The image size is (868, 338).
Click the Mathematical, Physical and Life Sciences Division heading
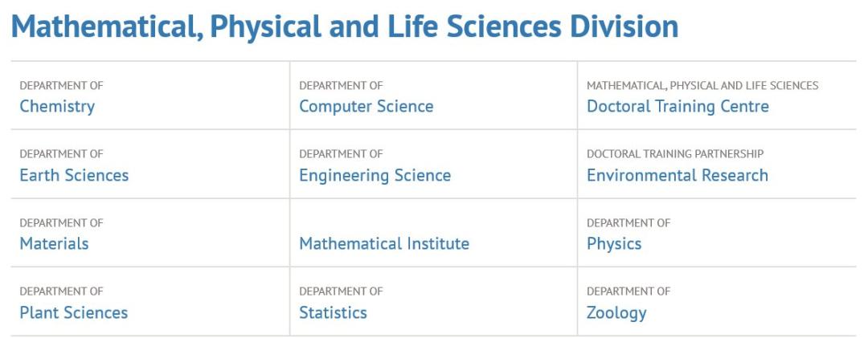[x=345, y=26]
